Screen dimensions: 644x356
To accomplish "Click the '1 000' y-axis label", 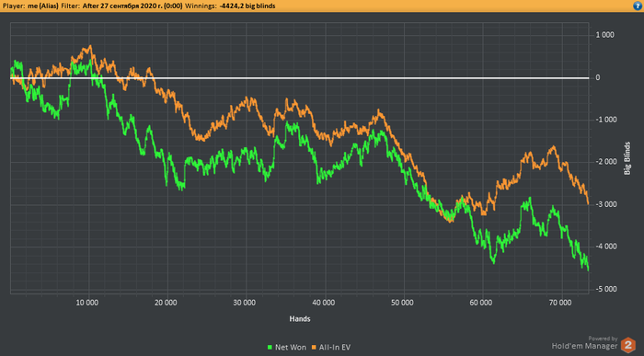I will 605,35.
